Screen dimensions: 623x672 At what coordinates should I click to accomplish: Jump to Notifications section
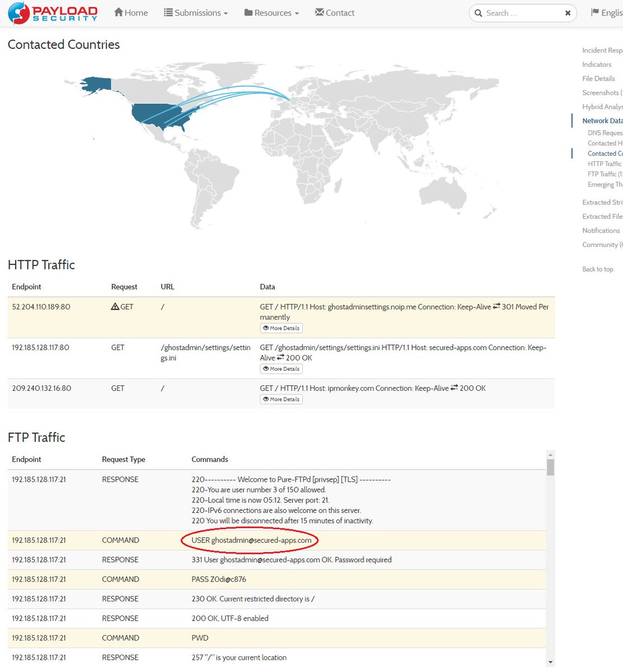(x=601, y=230)
